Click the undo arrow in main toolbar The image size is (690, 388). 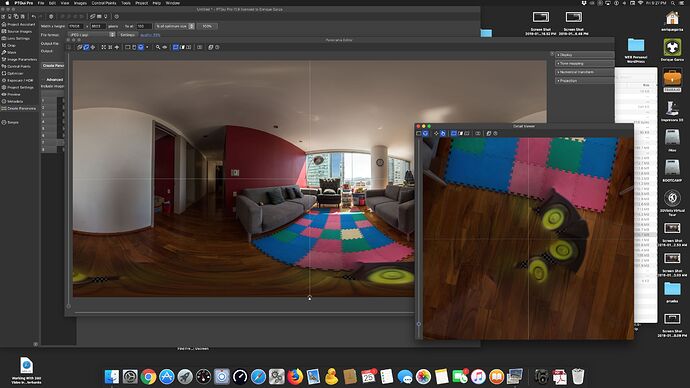(x=33, y=17)
